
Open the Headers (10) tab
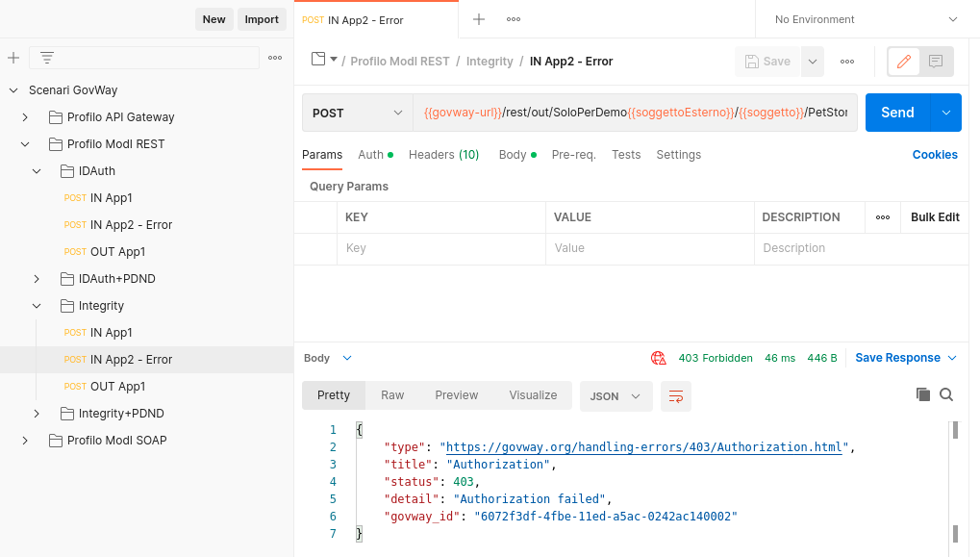click(443, 155)
